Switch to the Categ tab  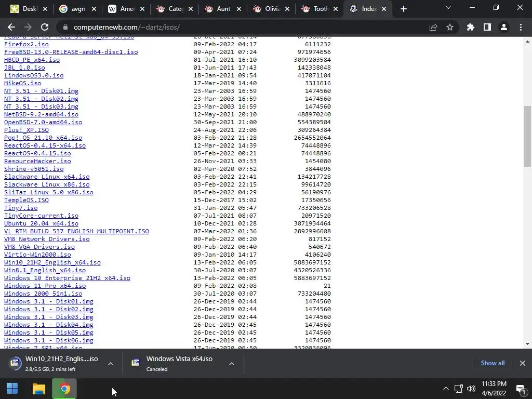[x=175, y=9]
